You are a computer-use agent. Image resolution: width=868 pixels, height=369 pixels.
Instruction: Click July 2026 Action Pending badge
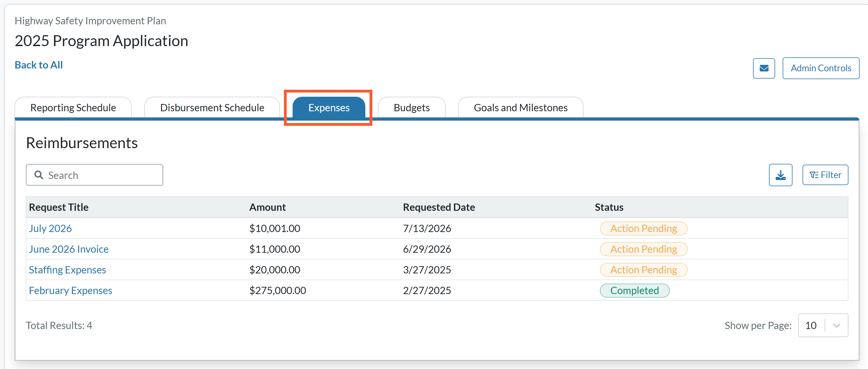(643, 228)
